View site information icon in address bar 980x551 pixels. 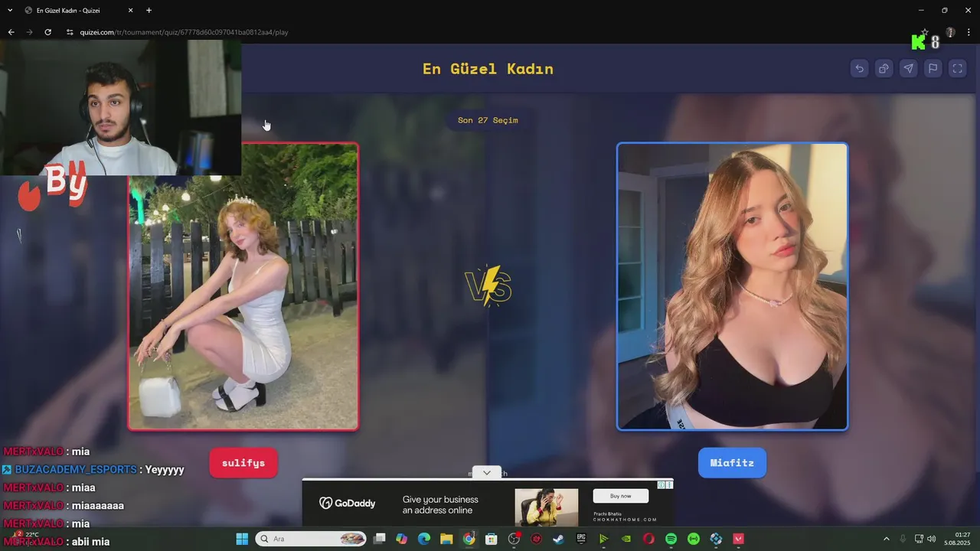(x=70, y=32)
